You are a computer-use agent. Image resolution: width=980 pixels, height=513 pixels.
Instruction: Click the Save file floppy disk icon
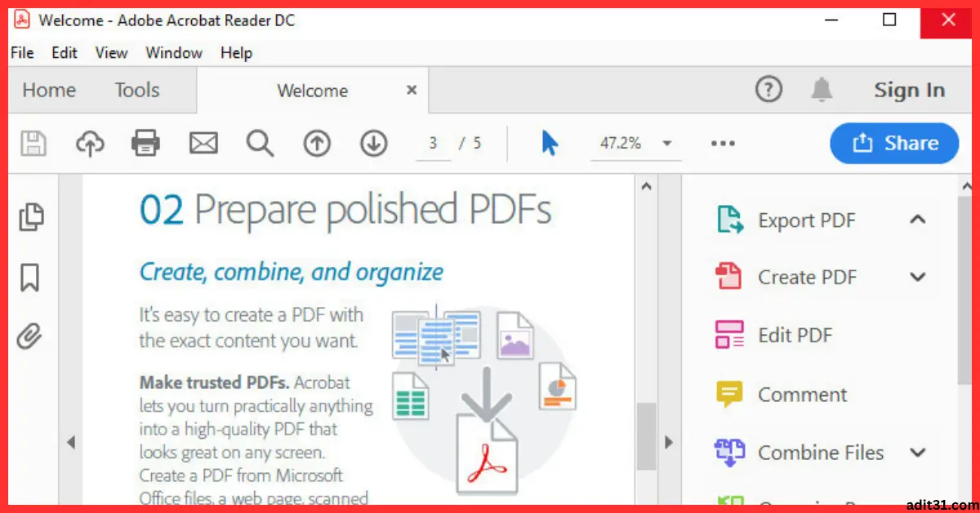pyautogui.click(x=33, y=144)
